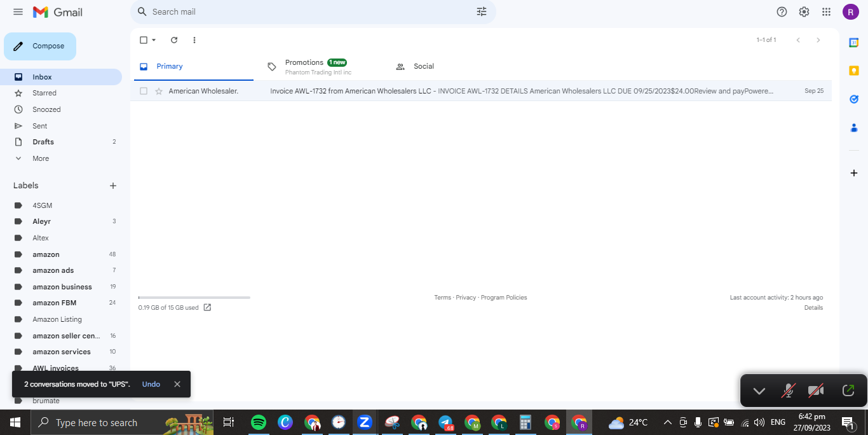
Task: Open select-all dropdown arrow
Action: 154,40
